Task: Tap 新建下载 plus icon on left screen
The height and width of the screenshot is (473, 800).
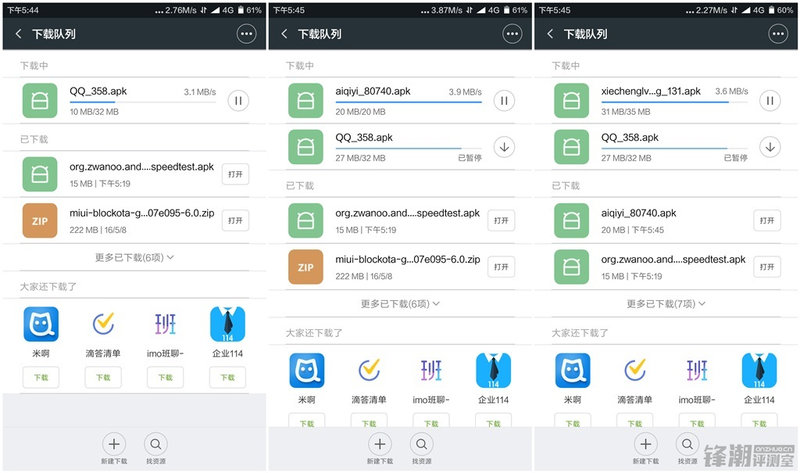Action: coord(113,444)
